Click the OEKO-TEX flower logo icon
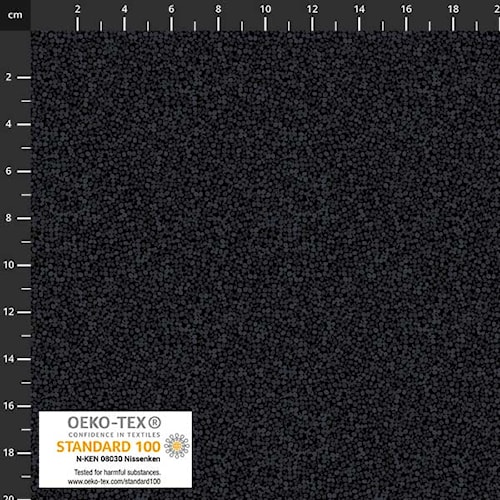Image resolution: width=500 pixels, height=500 pixels. [177, 446]
